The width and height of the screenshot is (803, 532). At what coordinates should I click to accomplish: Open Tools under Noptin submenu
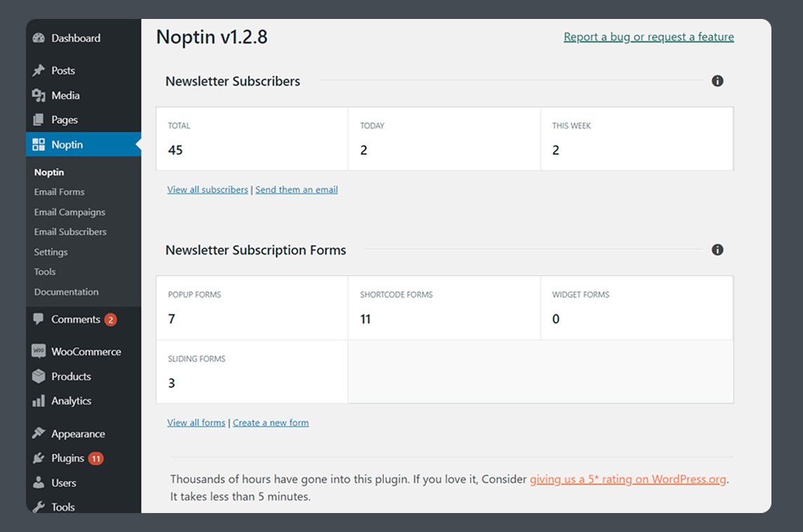pos(45,272)
